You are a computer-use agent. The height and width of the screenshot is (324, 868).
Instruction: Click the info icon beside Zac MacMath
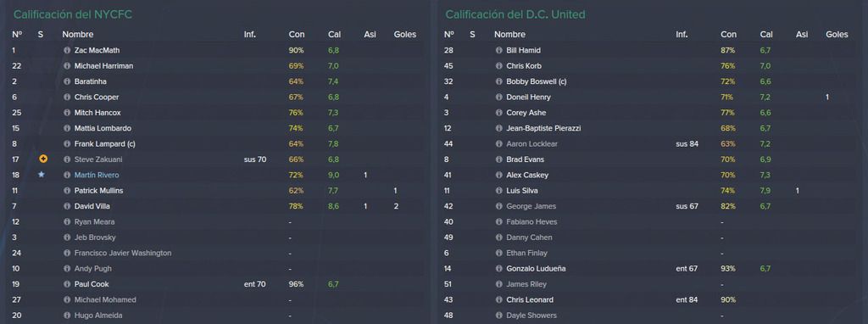[67, 50]
